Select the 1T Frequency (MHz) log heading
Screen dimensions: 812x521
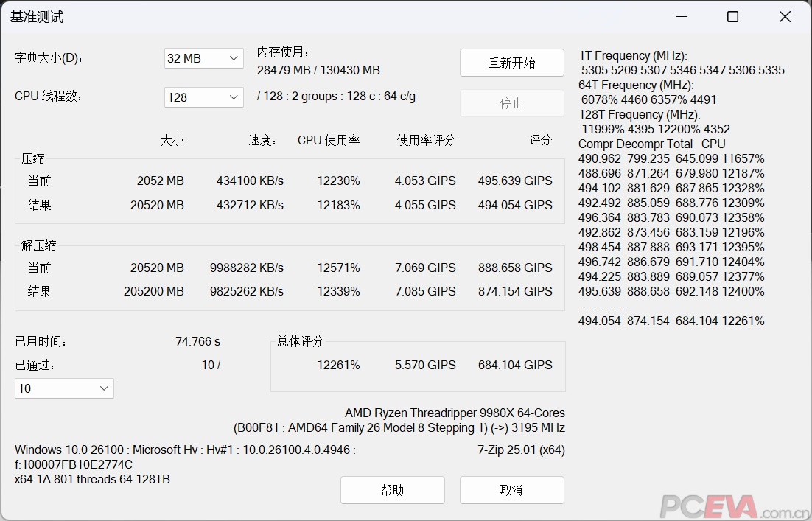[x=632, y=56]
